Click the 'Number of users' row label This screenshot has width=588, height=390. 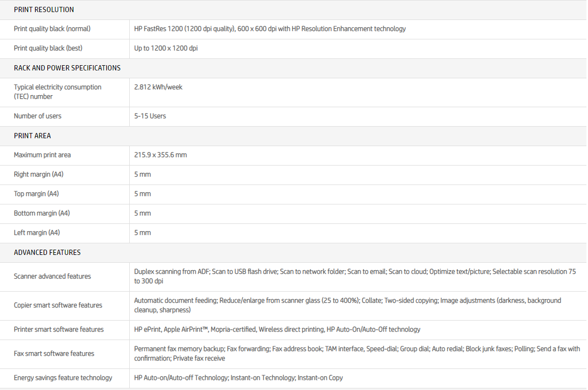click(37, 116)
